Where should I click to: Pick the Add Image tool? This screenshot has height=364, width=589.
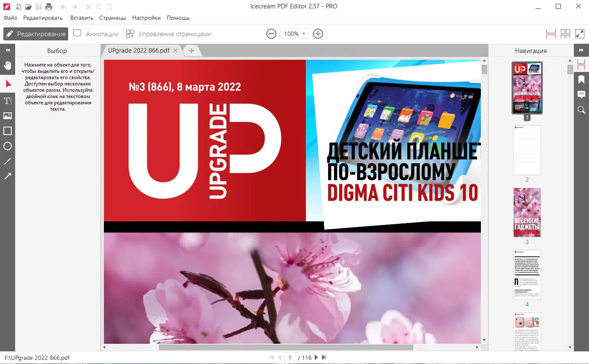[x=8, y=116]
